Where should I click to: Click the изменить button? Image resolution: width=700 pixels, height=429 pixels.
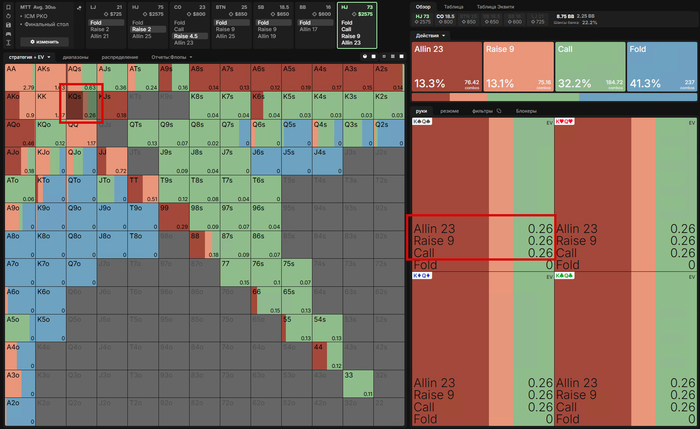(x=45, y=42)
